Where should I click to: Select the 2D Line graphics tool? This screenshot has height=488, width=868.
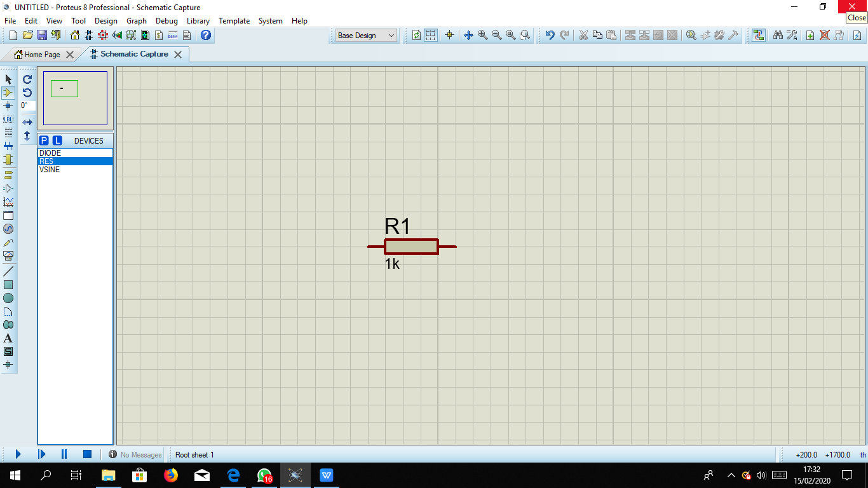[8, 271]
